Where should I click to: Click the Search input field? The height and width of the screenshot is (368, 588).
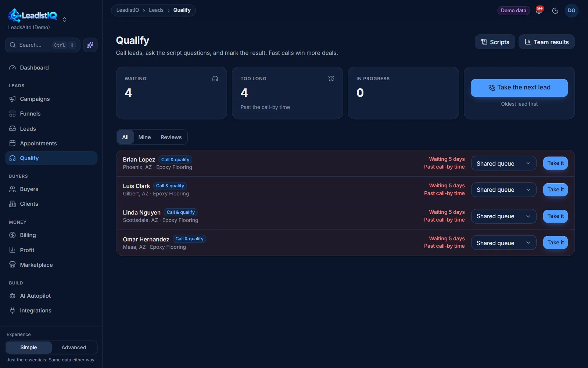(43, 45)
